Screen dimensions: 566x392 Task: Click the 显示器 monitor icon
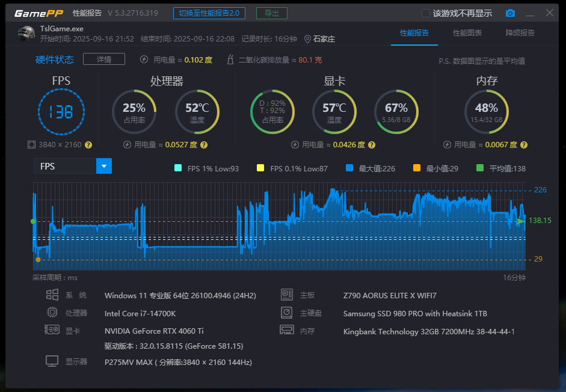pyautogui.click(x=52, y=361)
